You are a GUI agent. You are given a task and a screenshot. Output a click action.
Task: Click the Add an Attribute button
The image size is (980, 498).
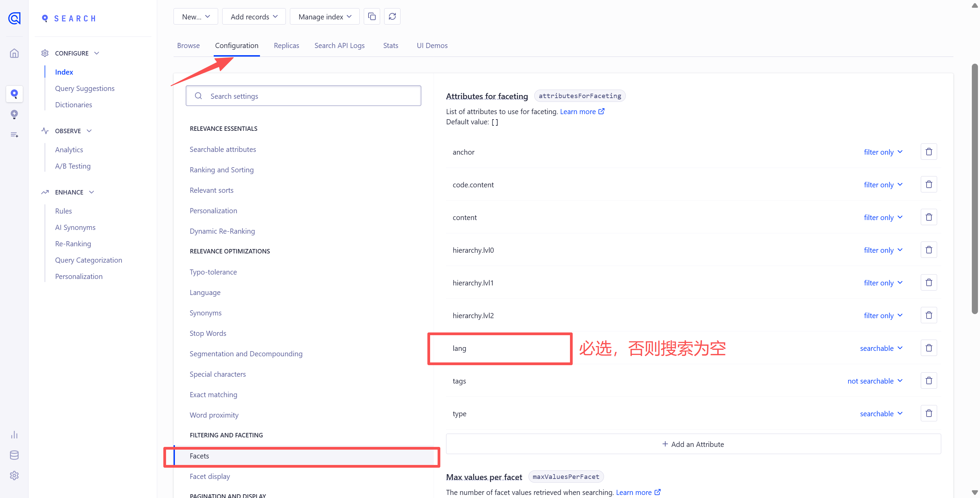click(x=693, y=444)
